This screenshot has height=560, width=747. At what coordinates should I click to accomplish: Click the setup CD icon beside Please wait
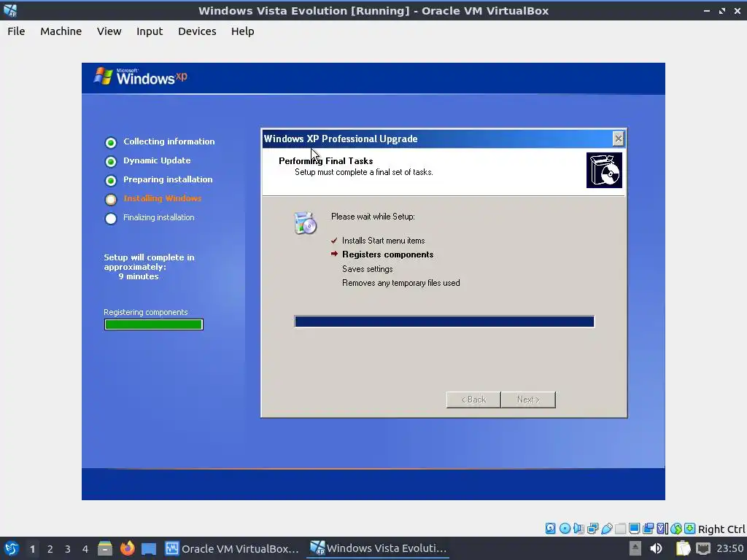pos(306,223)
